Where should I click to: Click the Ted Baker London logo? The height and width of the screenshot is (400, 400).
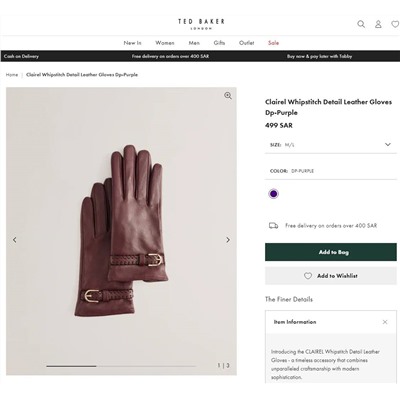tap(201, 24)
